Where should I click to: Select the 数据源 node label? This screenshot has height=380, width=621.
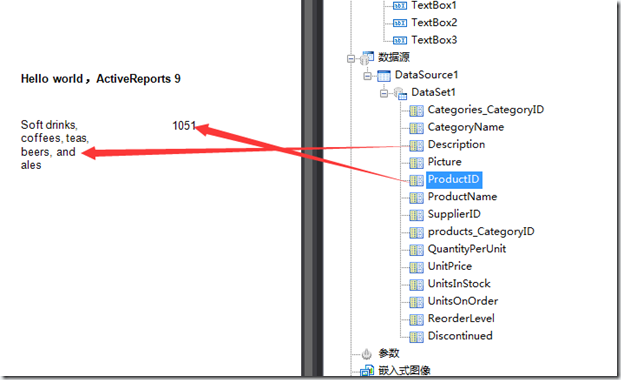(394, 57)
